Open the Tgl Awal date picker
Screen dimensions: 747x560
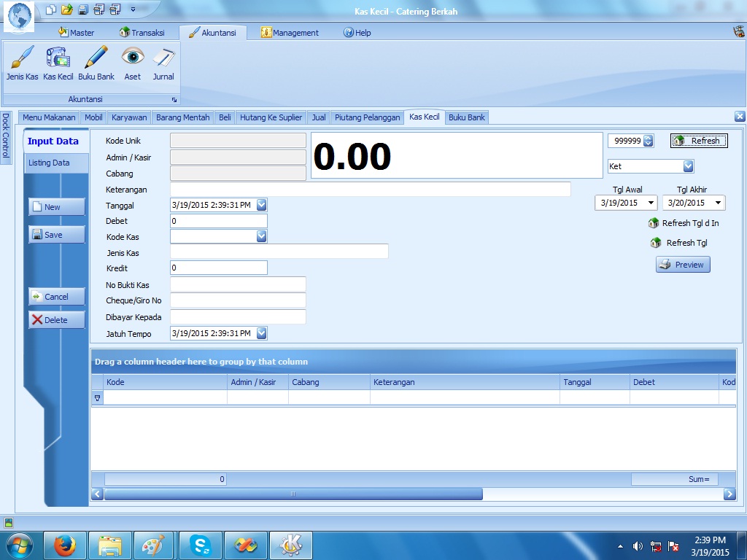tap(650, 203)
